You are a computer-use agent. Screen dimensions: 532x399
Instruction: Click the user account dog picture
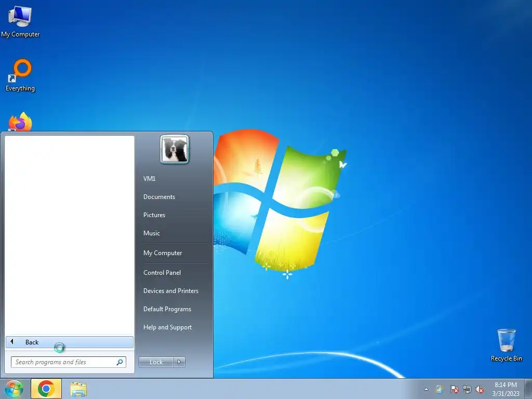pos(175,149)
